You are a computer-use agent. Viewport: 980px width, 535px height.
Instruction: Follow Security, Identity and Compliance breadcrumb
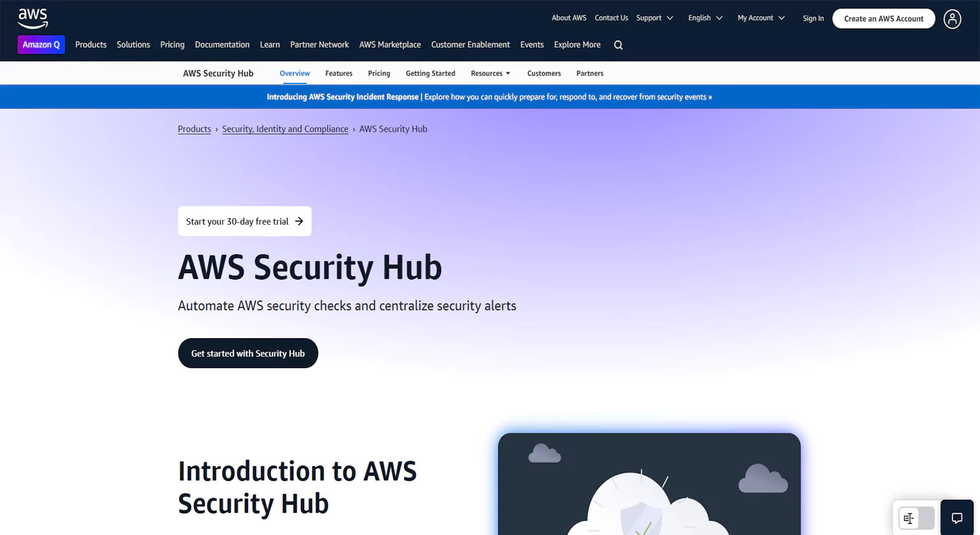pyautogui.click(x=285, y=129)
